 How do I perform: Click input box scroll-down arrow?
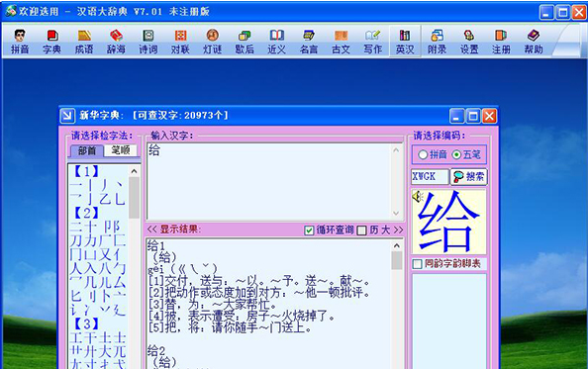[x=396, y=213]
